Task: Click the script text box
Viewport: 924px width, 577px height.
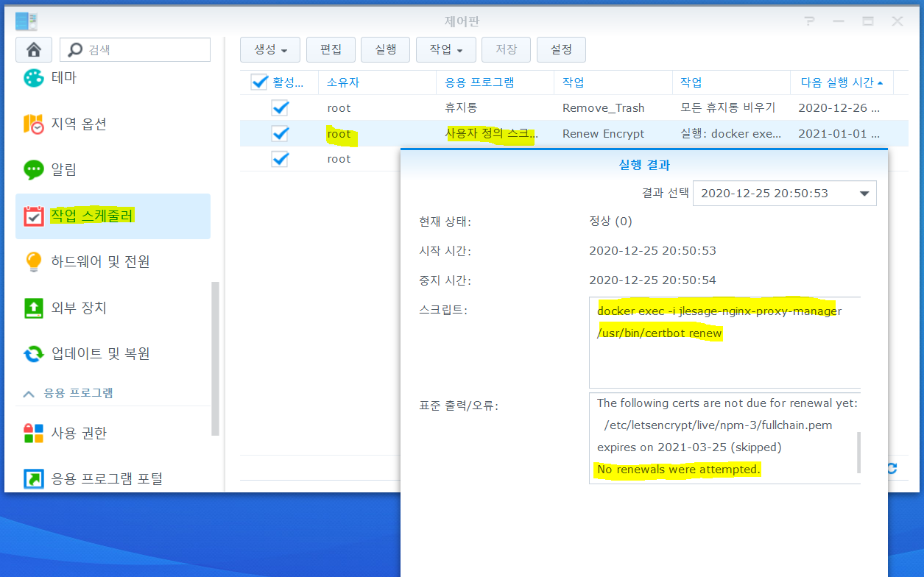Action: (x=724, y=342)
